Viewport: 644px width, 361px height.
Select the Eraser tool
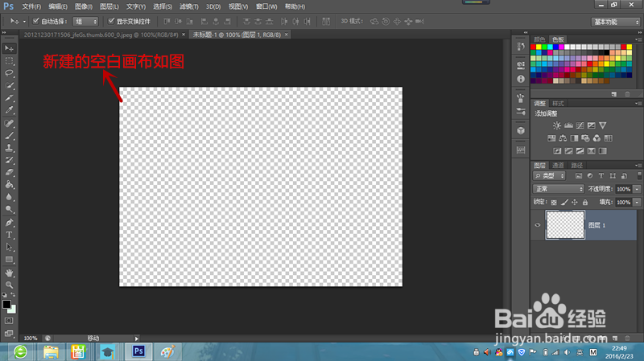[x=9, y=172]
